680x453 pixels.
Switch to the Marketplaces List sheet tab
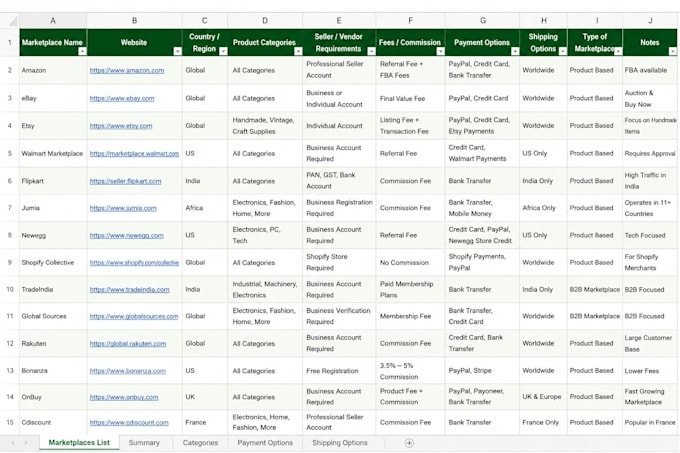pos(79,443)
